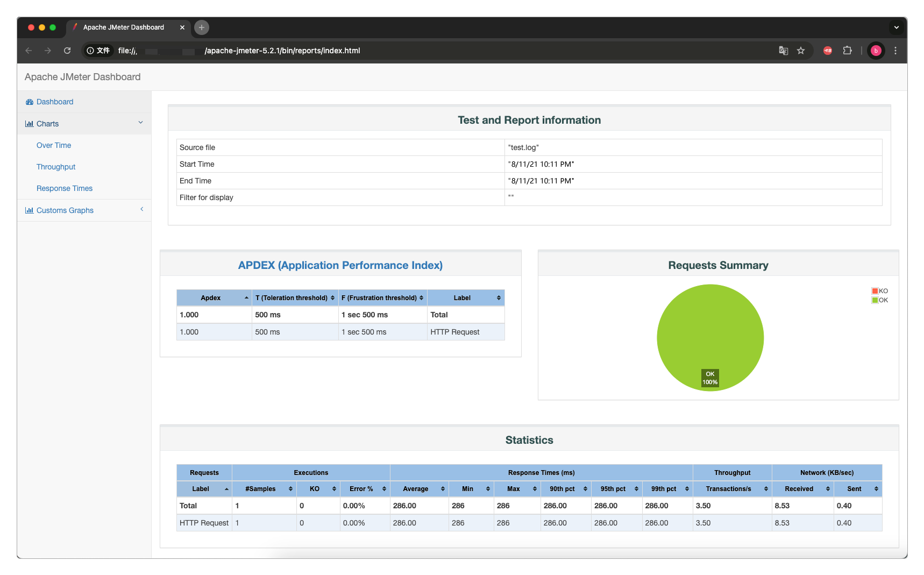
Task: Sort Statistics table by Label
Action: [204, 489]
